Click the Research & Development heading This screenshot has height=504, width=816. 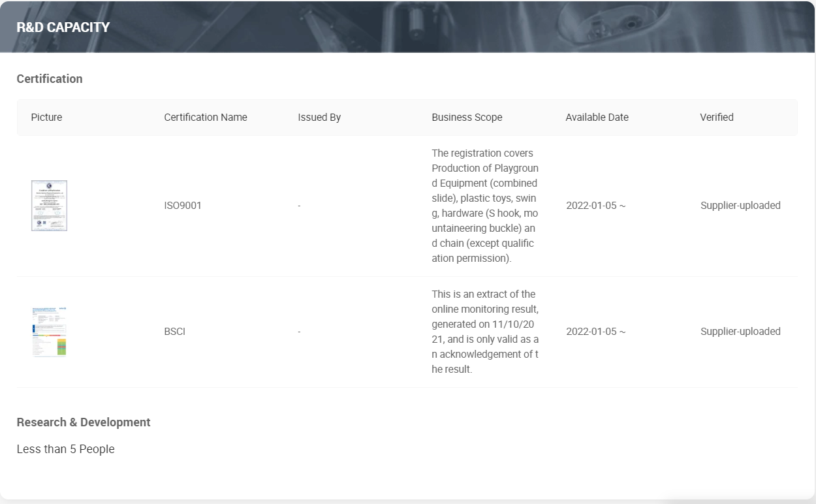click(x=84, y=422)
